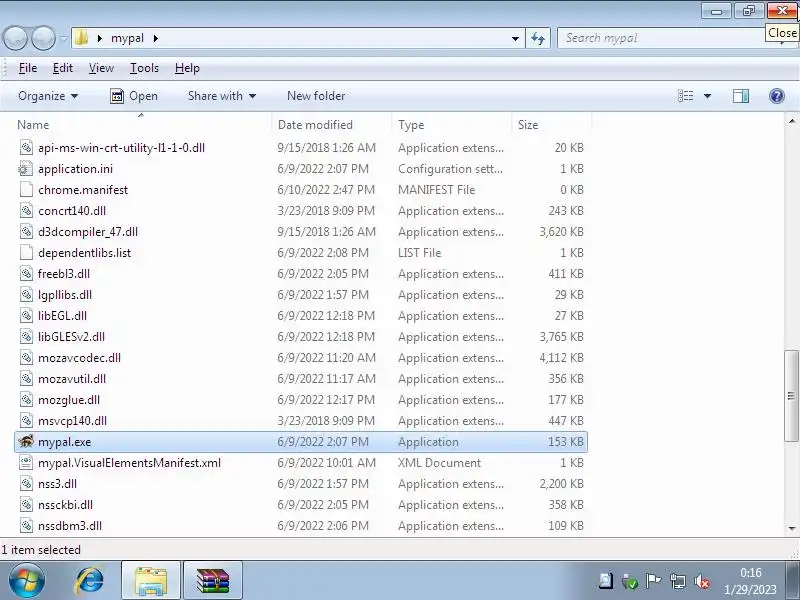
Task: Click the change view icon
Action: tap(685, 96)
